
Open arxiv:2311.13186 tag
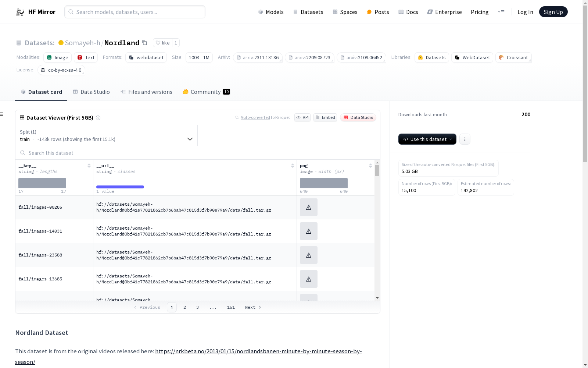tap(258, 57)
